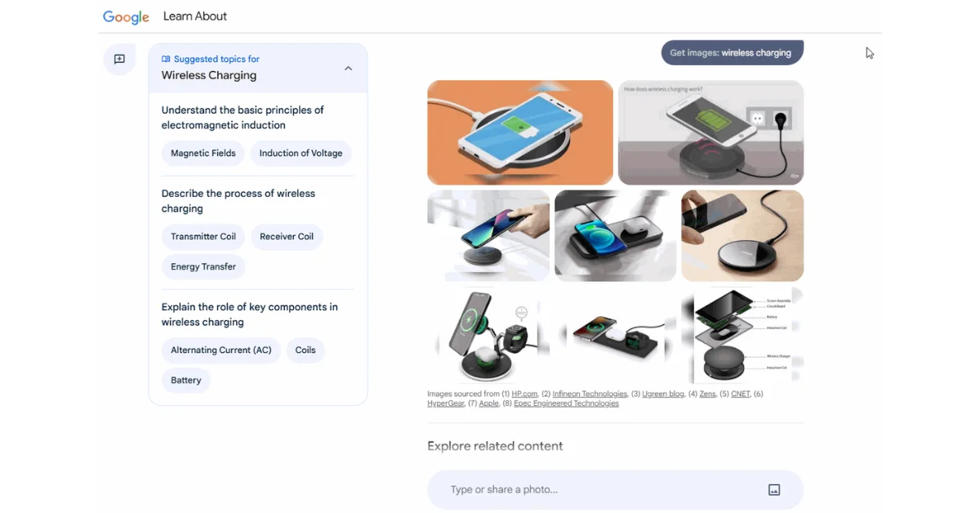Click the new chat feedback icon
The height and width of the screenshot is (513, 980).
(x=119, y=60)
